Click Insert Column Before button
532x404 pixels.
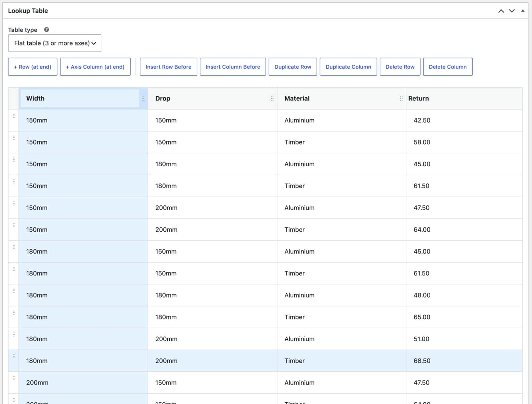[233, 67]
